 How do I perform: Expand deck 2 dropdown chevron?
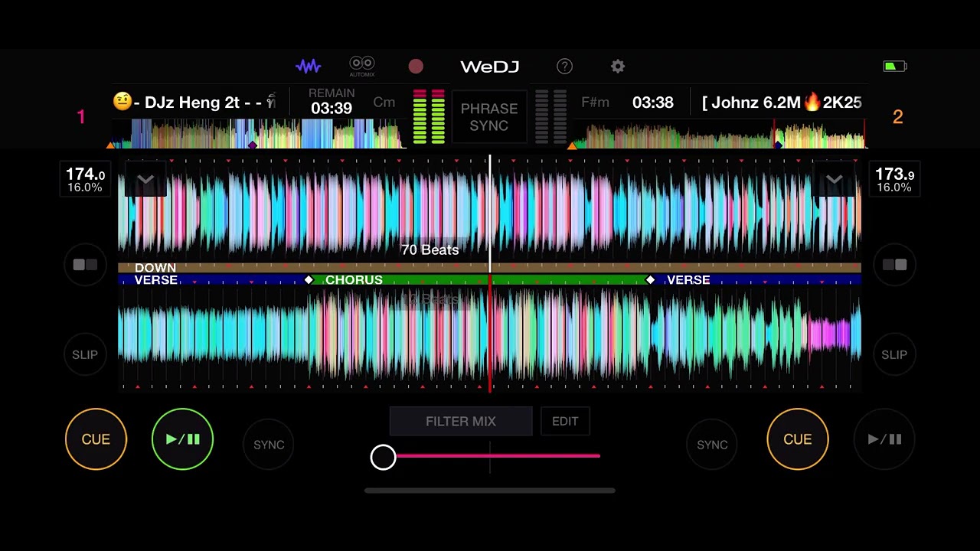click(835, 181)
